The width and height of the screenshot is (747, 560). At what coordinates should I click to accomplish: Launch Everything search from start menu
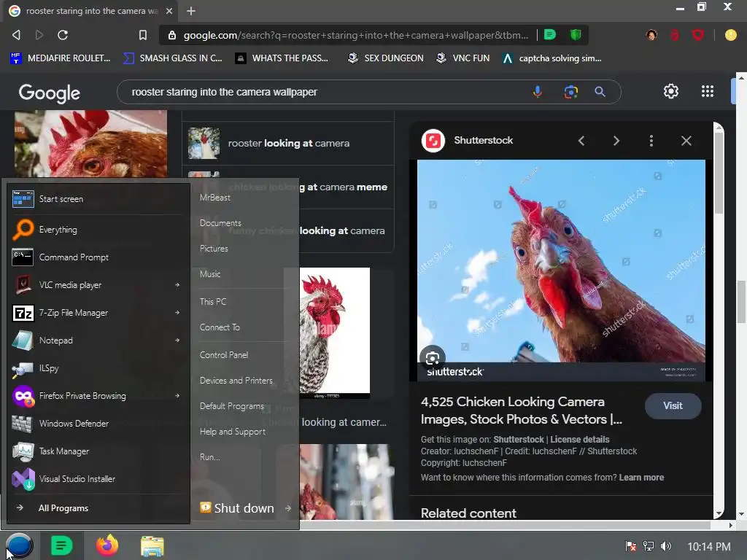pos(98,230)
